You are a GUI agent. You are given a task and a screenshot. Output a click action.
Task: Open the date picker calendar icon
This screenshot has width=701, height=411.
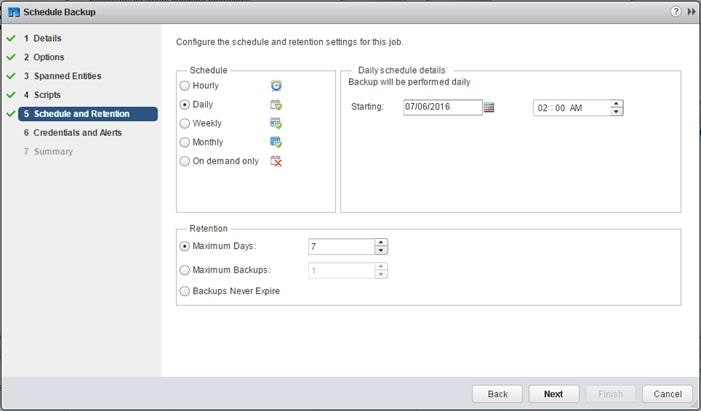coord(489,107)
